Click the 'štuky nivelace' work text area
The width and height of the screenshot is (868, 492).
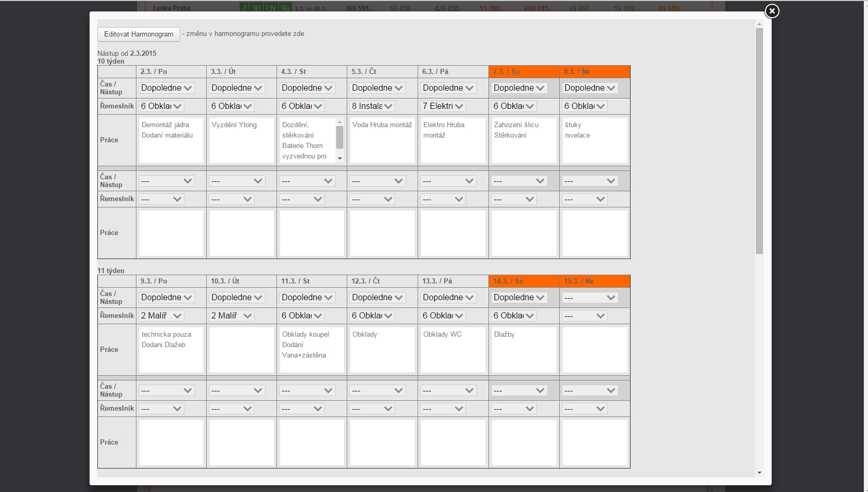pyautogui.click(x=595, y=140)
